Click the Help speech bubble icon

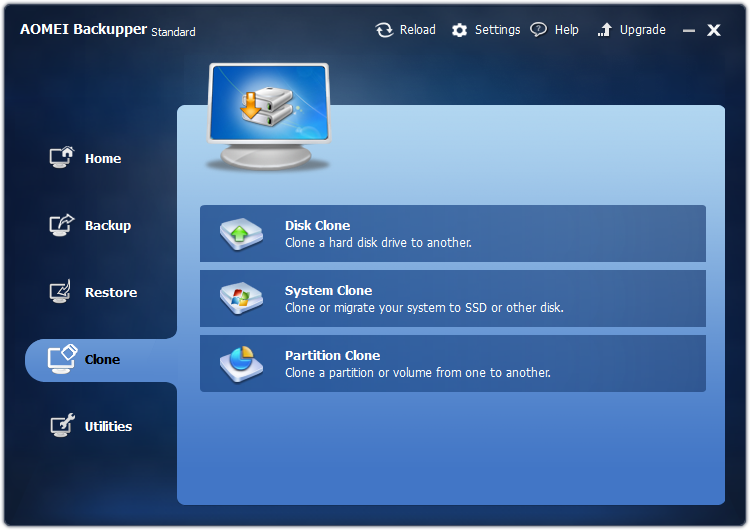(539, 30)
